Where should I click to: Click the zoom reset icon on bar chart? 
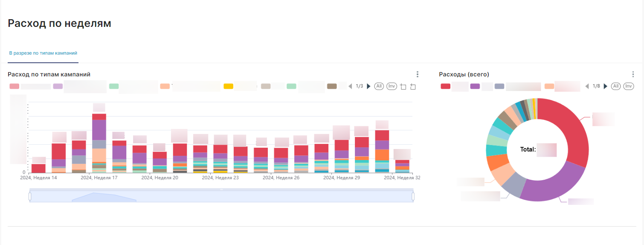(413, 87)
